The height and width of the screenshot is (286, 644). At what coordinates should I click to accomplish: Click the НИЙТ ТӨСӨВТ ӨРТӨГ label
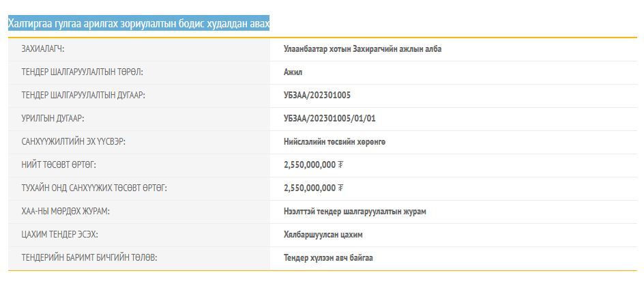point(59,165)
